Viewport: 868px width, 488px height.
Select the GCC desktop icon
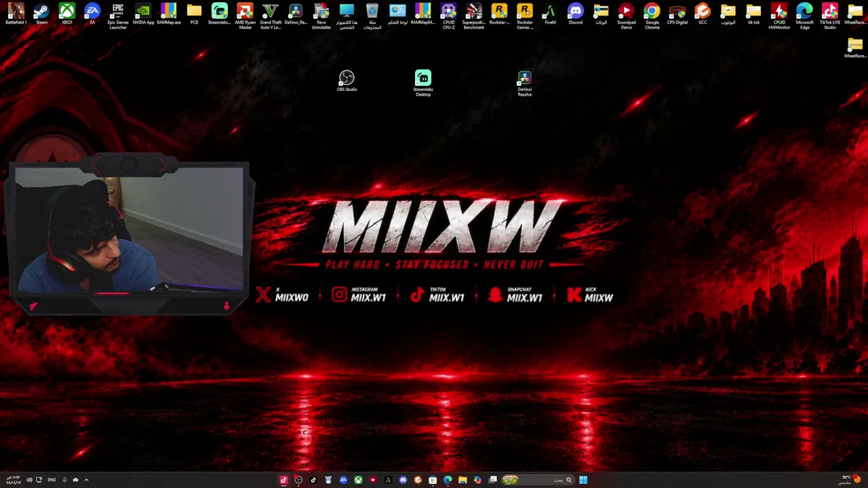point(703,14)
